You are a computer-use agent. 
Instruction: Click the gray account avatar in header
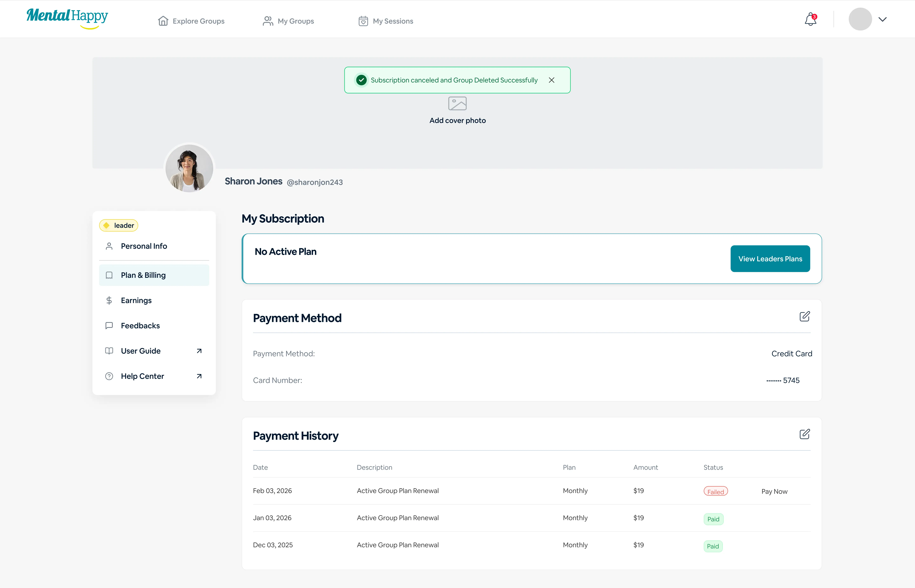pos(860,19)
